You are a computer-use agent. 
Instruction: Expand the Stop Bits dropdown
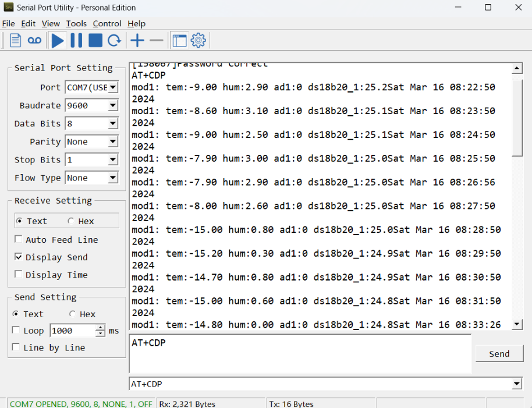pos(113,159)
